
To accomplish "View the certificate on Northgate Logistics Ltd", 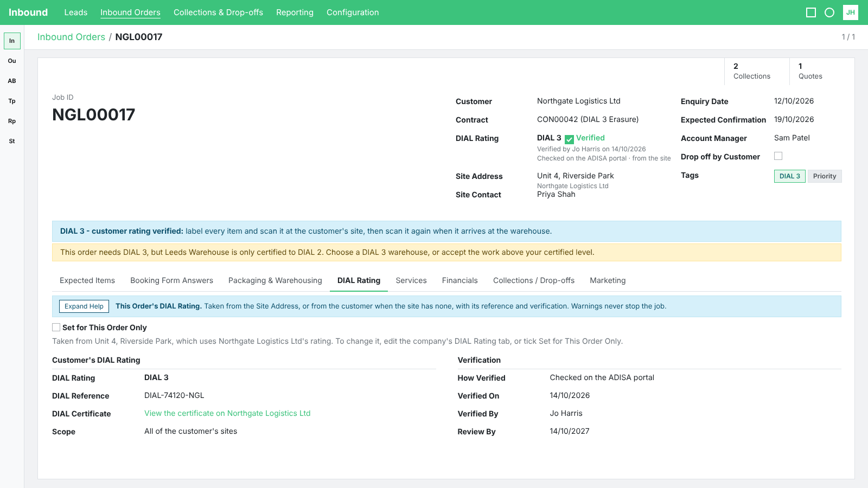I will pos(227,413).
